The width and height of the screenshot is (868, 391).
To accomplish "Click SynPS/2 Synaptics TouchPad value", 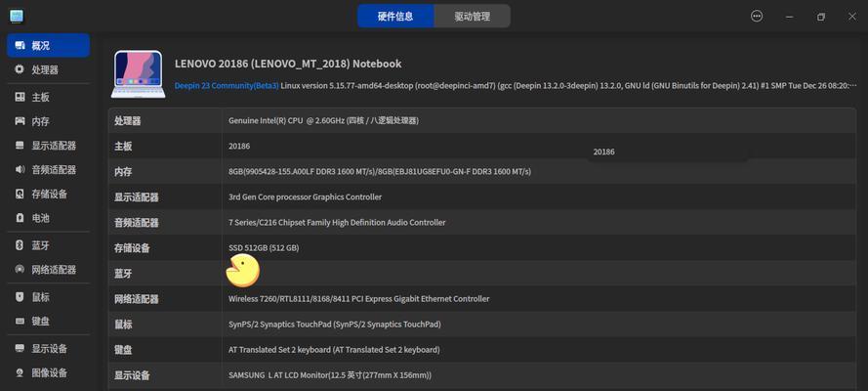I will (334, 325).
